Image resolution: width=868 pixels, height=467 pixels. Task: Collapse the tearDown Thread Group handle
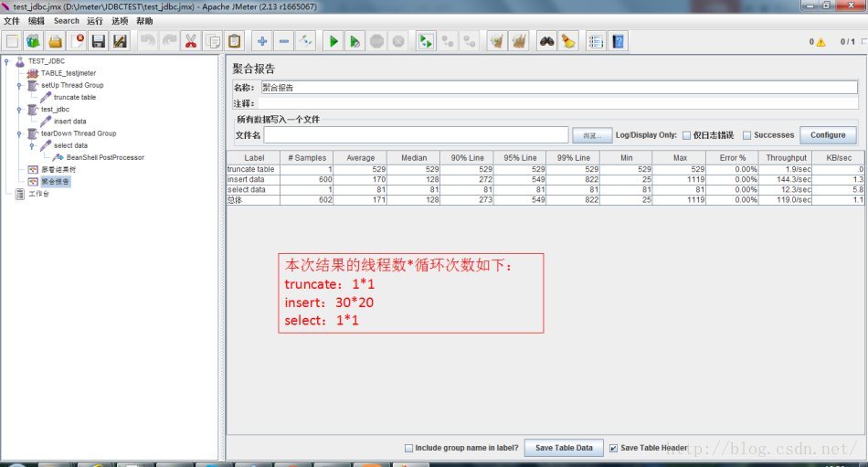[x=19, y=133]
